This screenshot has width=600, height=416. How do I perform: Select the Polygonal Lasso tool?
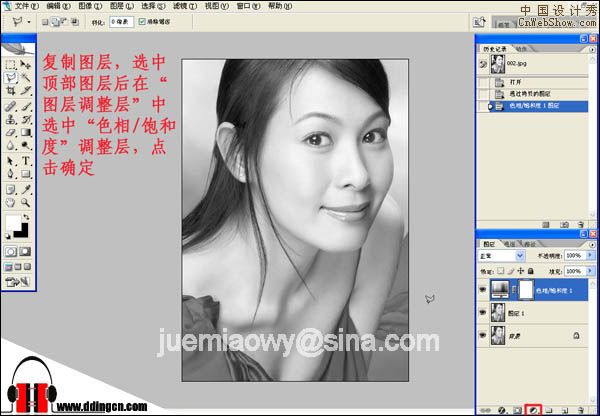[11, 78]
